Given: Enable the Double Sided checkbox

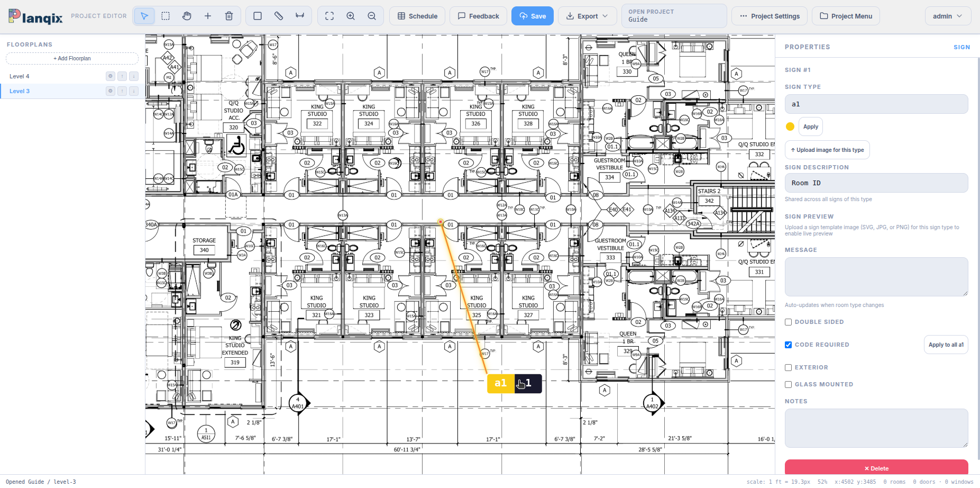Looking at the screenshot, I should point(788,322).
